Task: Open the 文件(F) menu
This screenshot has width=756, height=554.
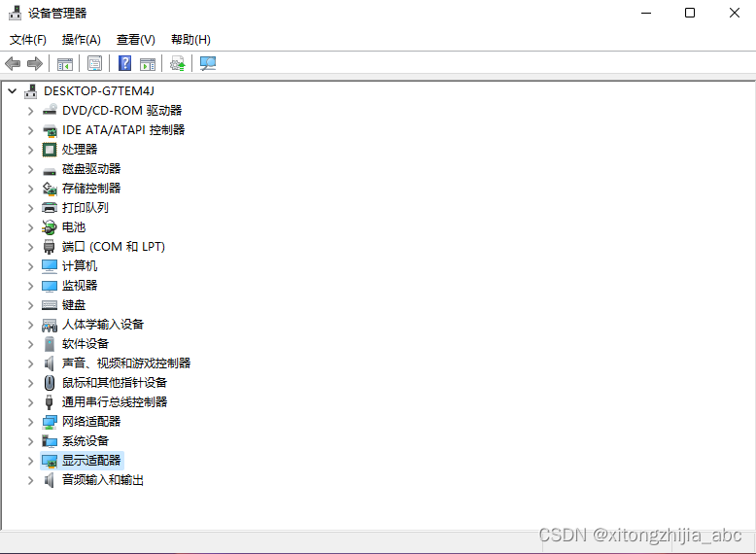Action: tap(28, 40)
